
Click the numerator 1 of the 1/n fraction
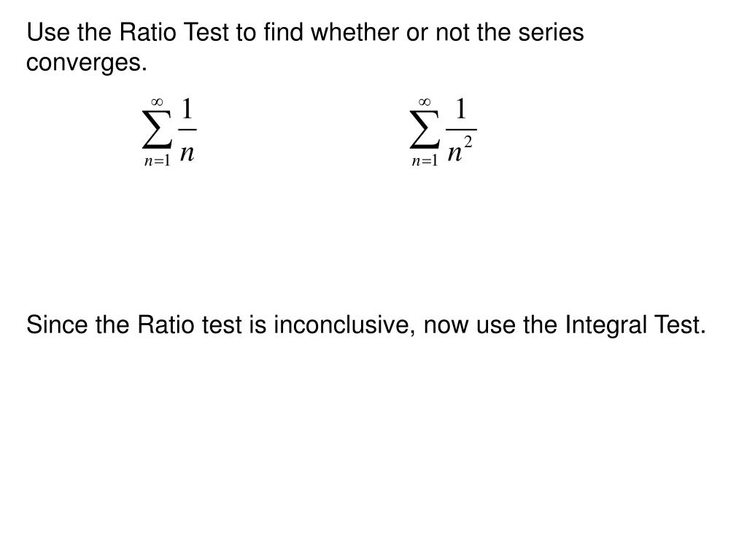187,109
